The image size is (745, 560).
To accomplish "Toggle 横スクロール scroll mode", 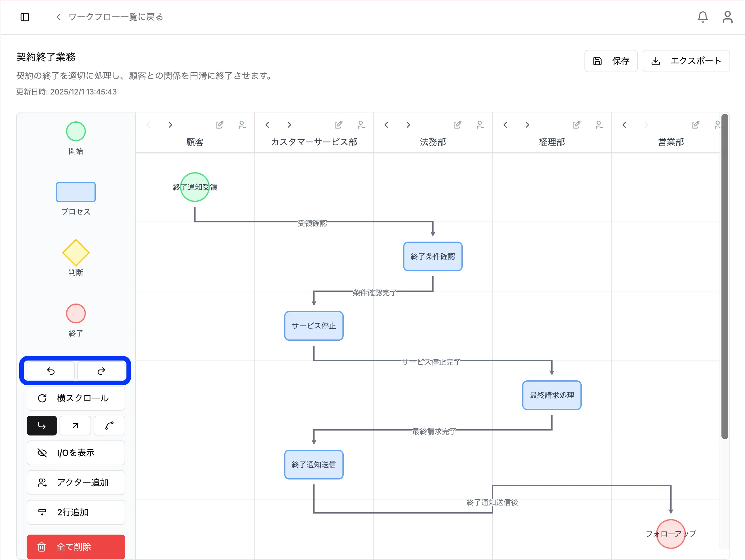I will click(x=76, y=398).
